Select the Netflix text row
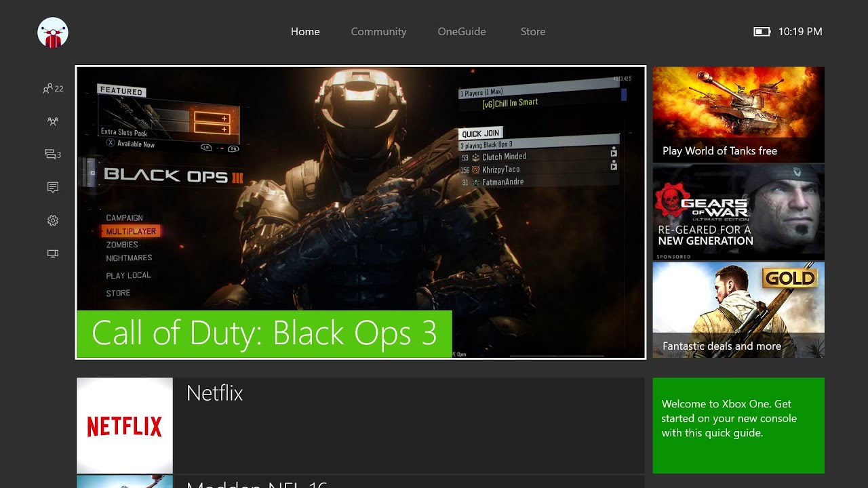 [x=409, y=426]
